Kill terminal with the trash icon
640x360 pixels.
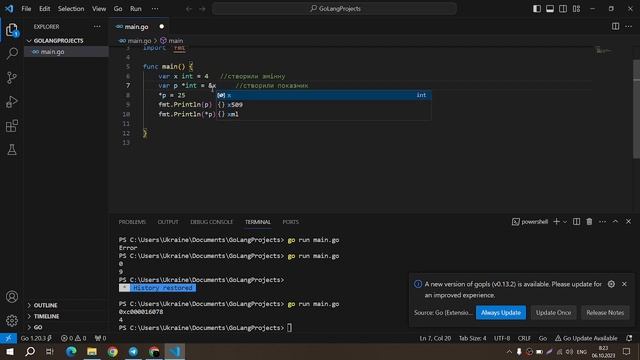coord(589,222)
